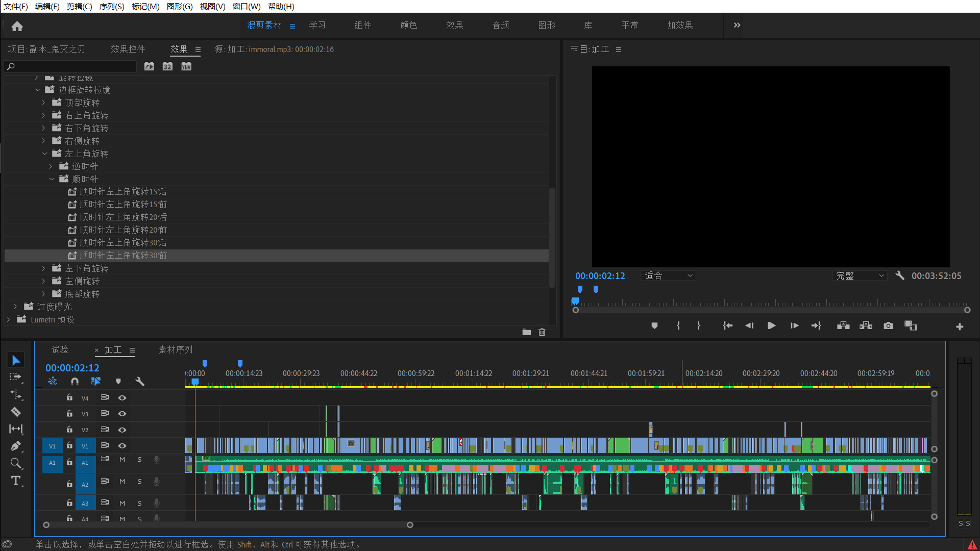Screen dimensions: 980x551
Task: Mute audio track A1
Action: pos(122,460)
